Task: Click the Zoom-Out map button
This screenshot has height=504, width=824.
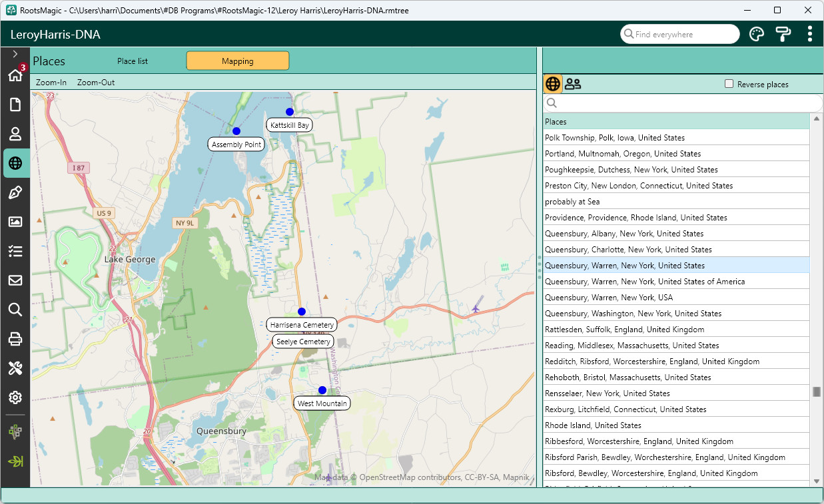Action: 96,83
